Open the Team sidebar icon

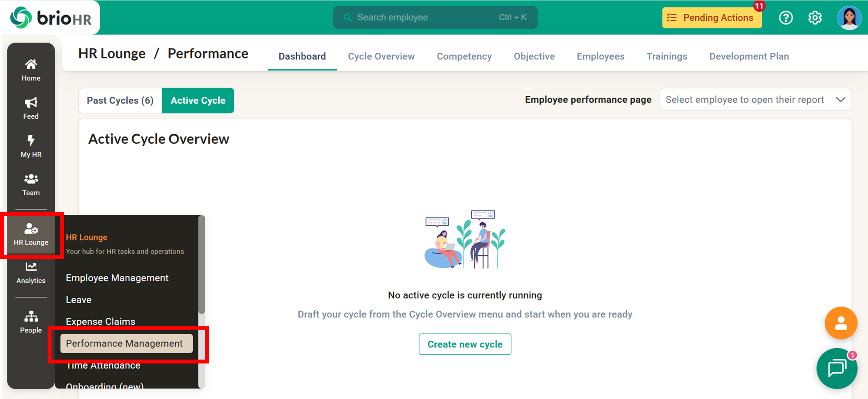click(31, 184)
